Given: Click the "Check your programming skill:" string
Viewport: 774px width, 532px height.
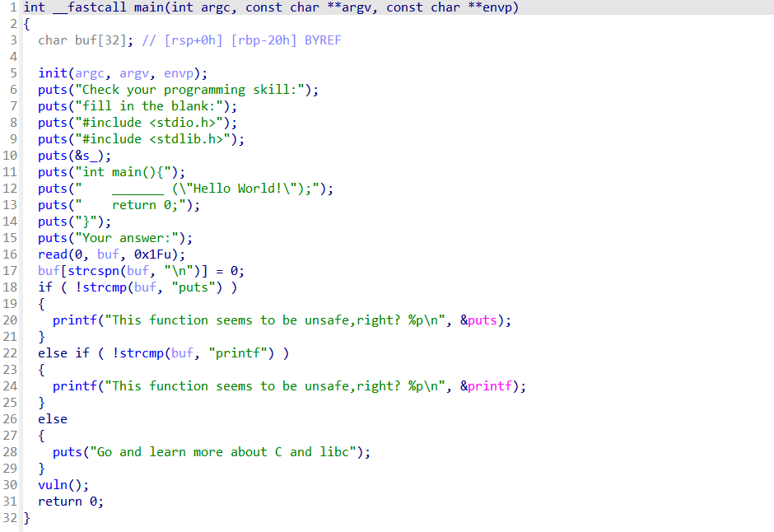Looking at the screenshot, I should point(189,89).
